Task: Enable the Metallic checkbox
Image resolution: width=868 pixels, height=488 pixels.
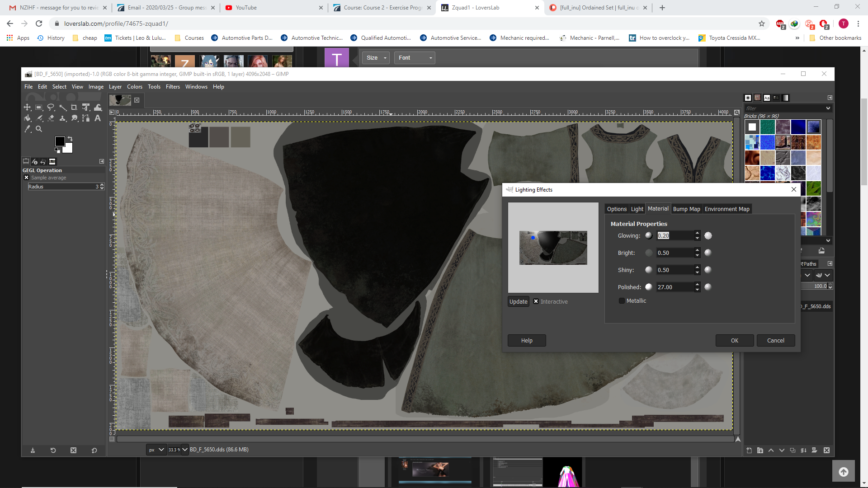Action: point(622,300)
